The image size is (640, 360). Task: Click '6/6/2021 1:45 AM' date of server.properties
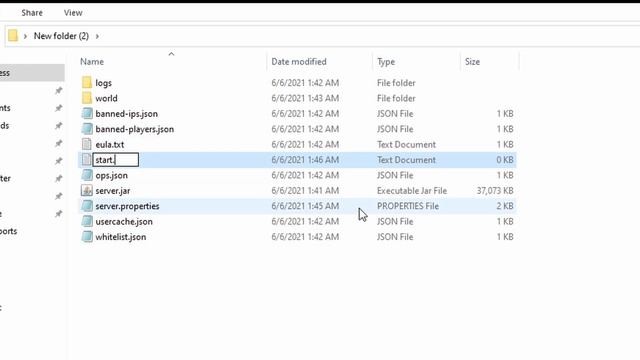tap(305, 206)
